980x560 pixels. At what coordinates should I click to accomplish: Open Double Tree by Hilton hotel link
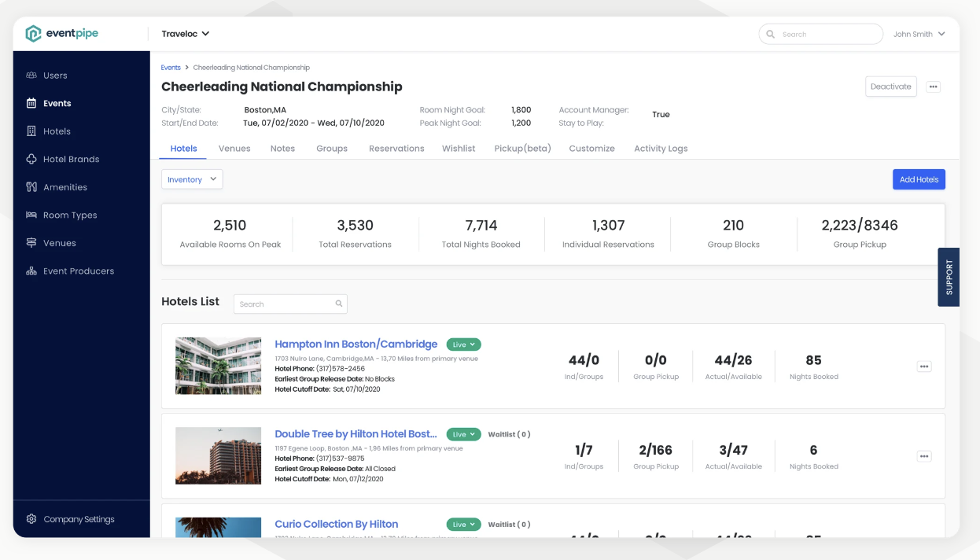[x=356, y=434]
